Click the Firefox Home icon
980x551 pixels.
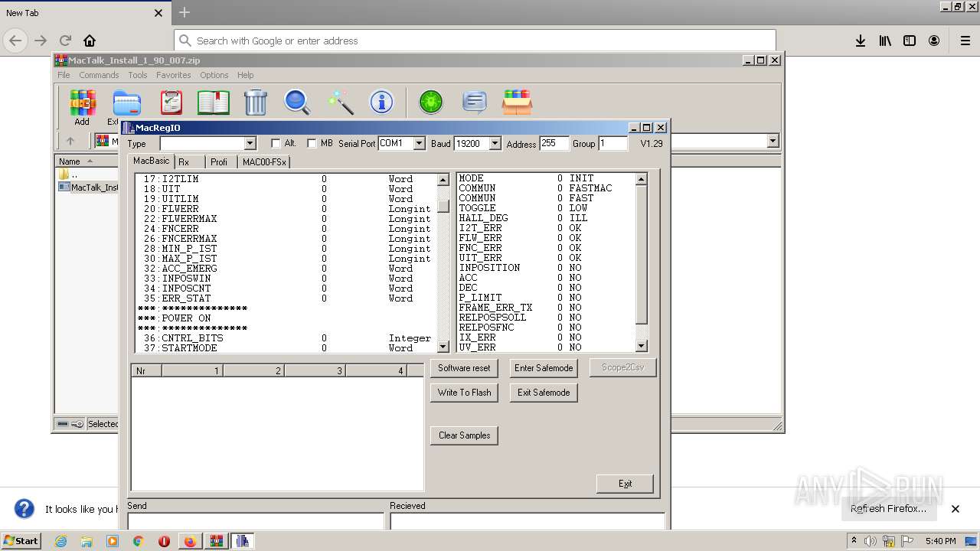pyautogui.click(x=90, y=41)
